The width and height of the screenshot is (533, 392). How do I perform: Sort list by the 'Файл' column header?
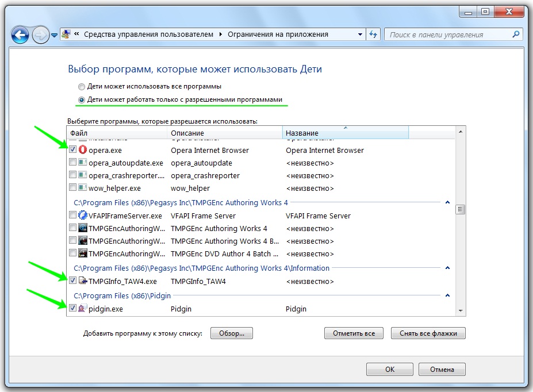(117, 133)
